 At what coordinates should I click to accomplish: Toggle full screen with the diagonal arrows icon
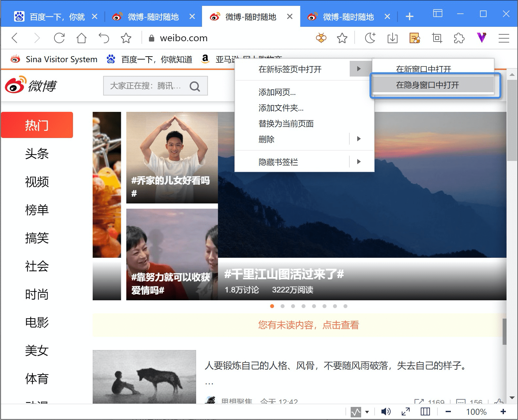pos(406,412)
